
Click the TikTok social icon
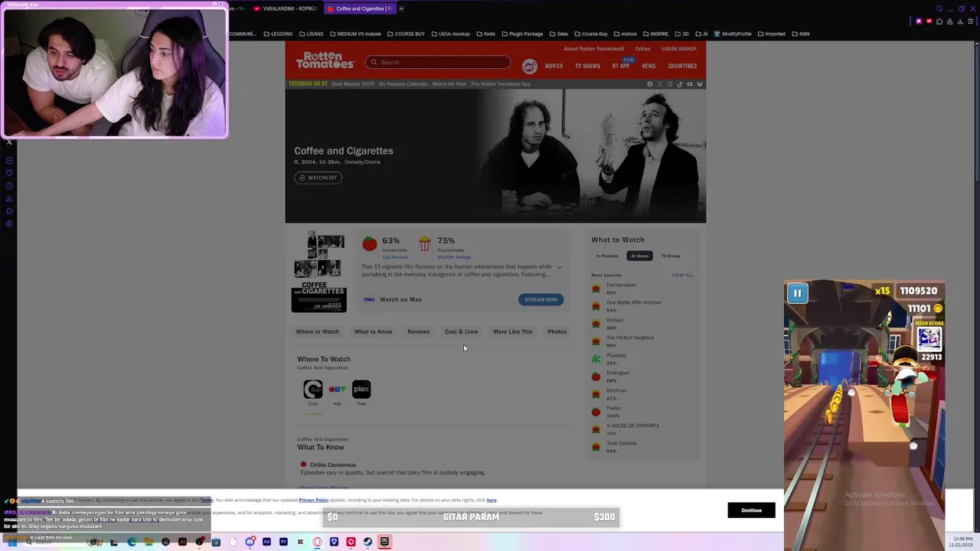point(680,84)
